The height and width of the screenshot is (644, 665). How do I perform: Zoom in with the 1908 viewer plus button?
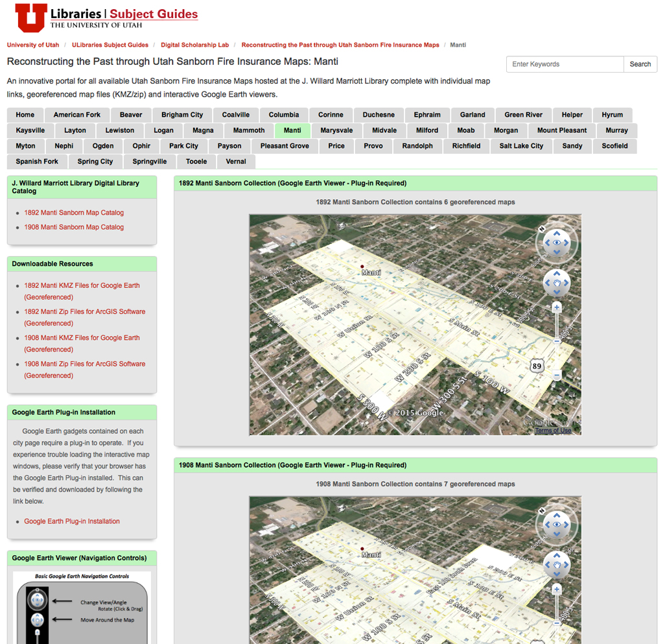coord(557,590)
